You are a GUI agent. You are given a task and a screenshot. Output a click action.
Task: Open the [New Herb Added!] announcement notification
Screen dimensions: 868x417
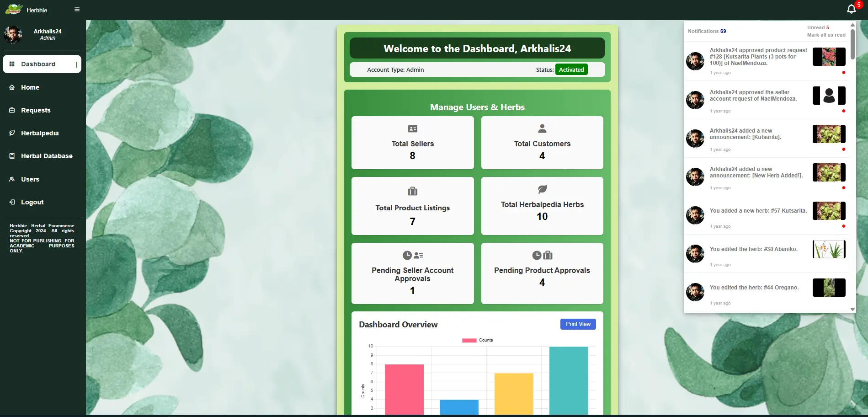767,176
